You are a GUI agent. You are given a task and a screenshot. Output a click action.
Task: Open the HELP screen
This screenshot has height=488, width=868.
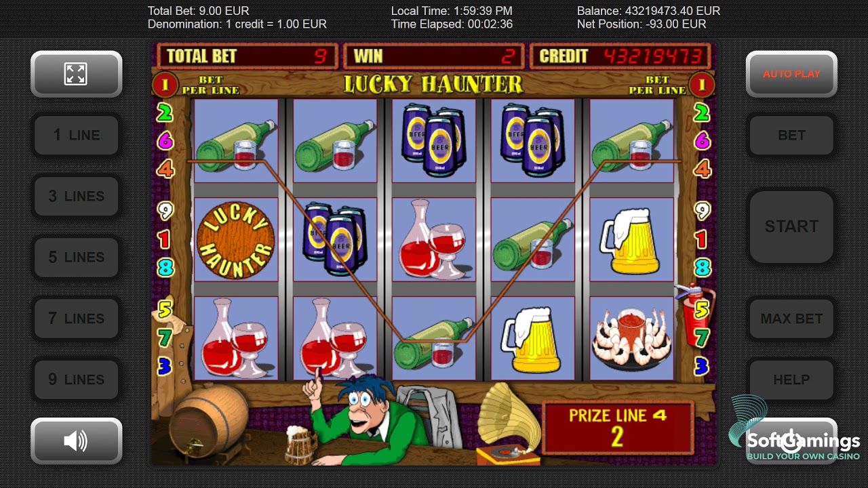coord(791,380)
